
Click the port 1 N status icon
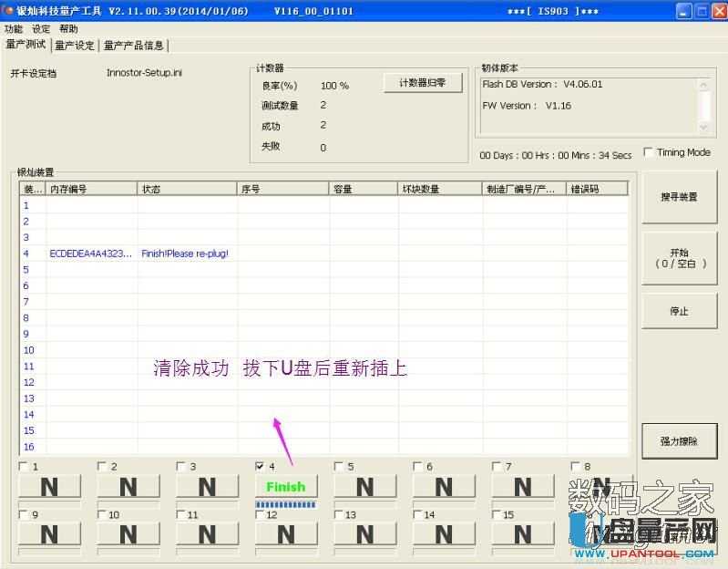(x=49, y=487)
